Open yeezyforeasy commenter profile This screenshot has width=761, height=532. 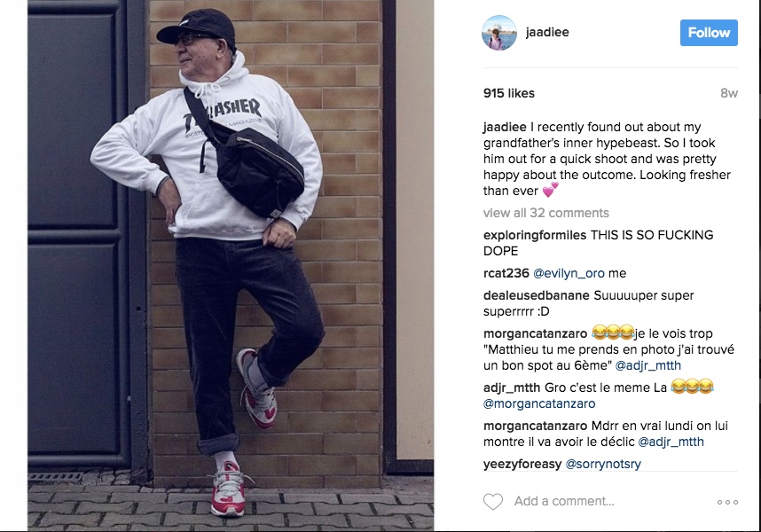point(522,464)
